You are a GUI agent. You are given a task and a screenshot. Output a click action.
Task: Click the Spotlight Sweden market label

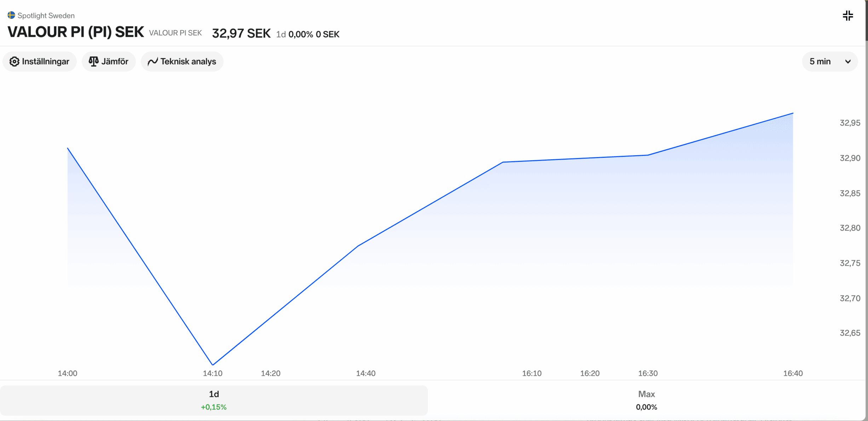point(46,16)
